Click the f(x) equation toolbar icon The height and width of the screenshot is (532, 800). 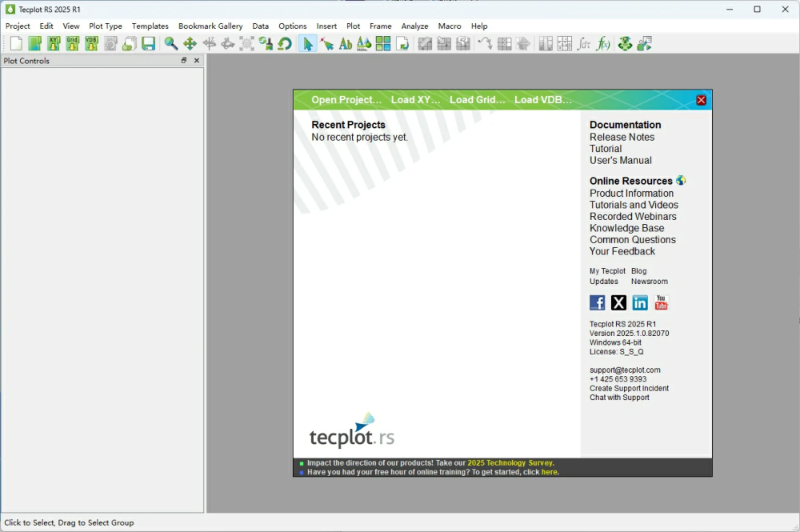click(603, 44)
